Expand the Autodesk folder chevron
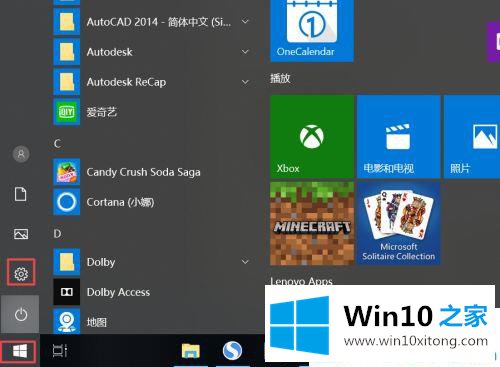 click(x=245, y=52)
